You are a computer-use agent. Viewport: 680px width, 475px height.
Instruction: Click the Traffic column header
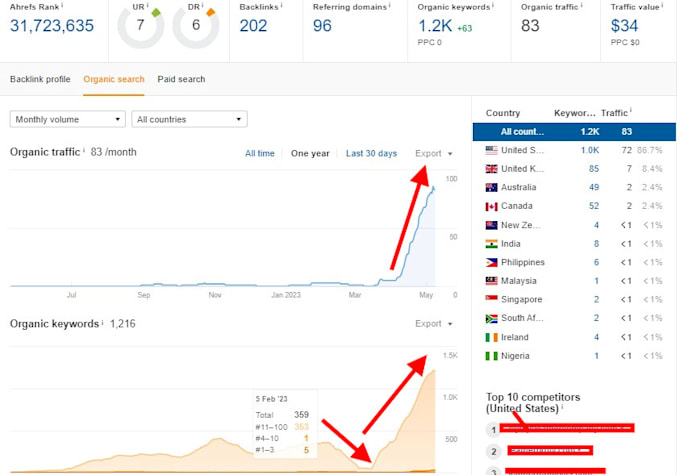[x=614, y=113]
